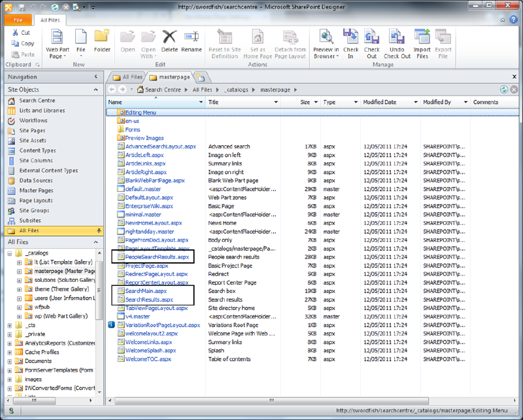Click Reset to Site Definition
Viewport: 523px width, 420px height.
tap(224, 44)
